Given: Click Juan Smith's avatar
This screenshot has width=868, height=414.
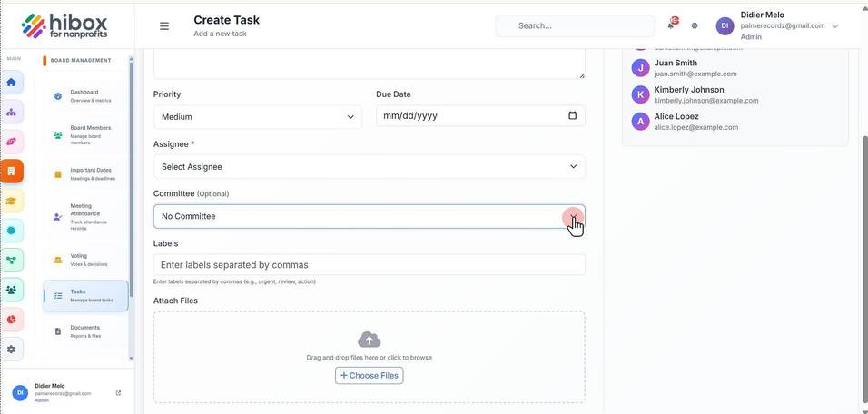Looking at the screenshot, I should pyautogui.click(x=640, y=67).
